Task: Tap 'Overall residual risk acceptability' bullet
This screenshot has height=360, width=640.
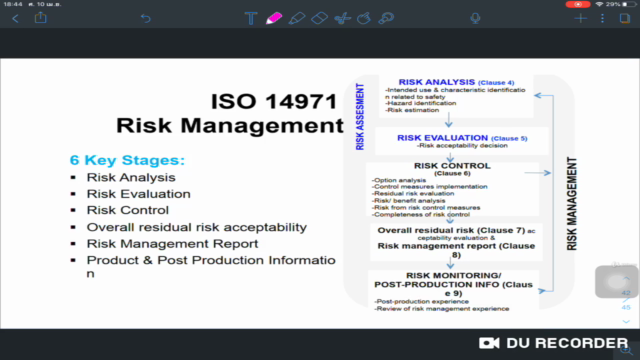Action: (197, 227)
